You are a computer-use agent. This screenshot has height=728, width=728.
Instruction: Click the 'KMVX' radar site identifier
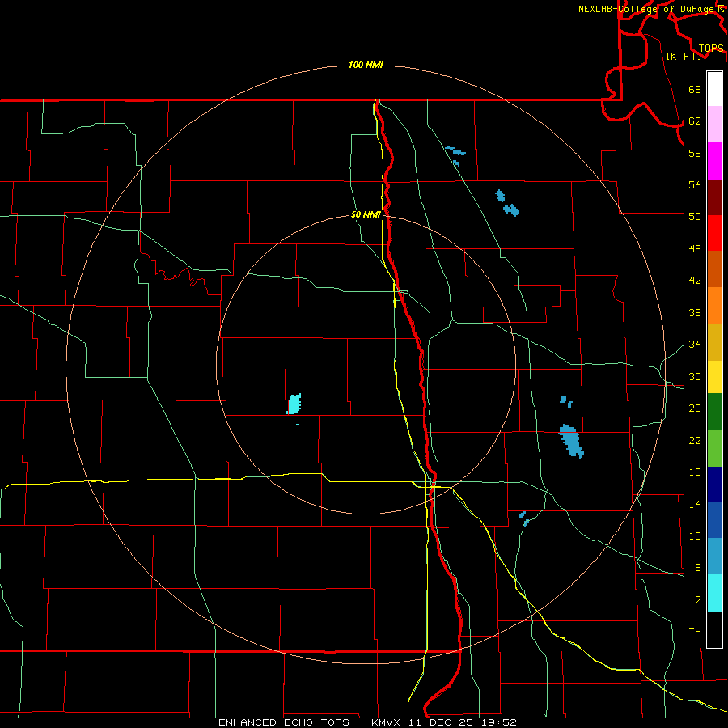385,722
